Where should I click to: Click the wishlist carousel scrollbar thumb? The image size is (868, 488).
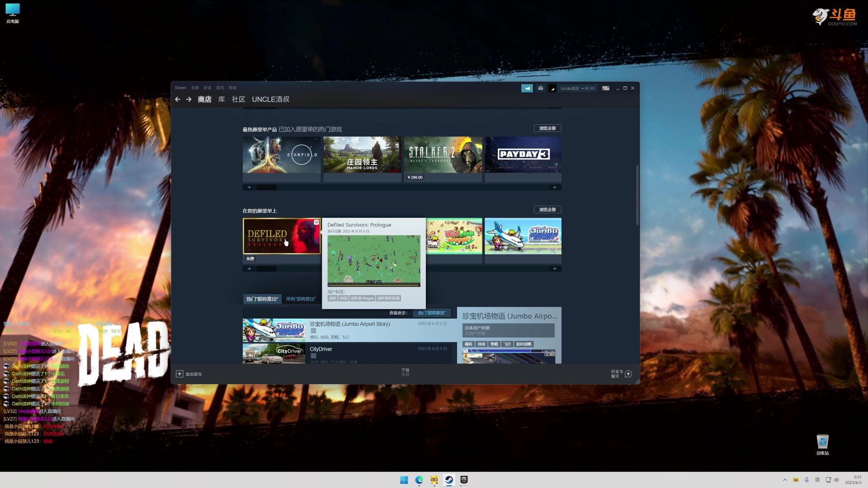[266, 268]
